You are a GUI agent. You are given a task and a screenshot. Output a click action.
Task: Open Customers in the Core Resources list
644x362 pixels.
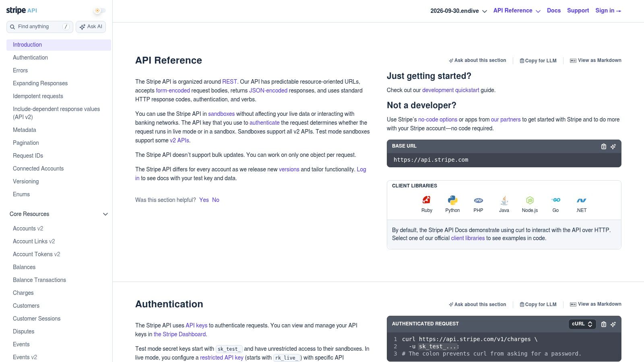pyautogui.click(x=26, y=306)
